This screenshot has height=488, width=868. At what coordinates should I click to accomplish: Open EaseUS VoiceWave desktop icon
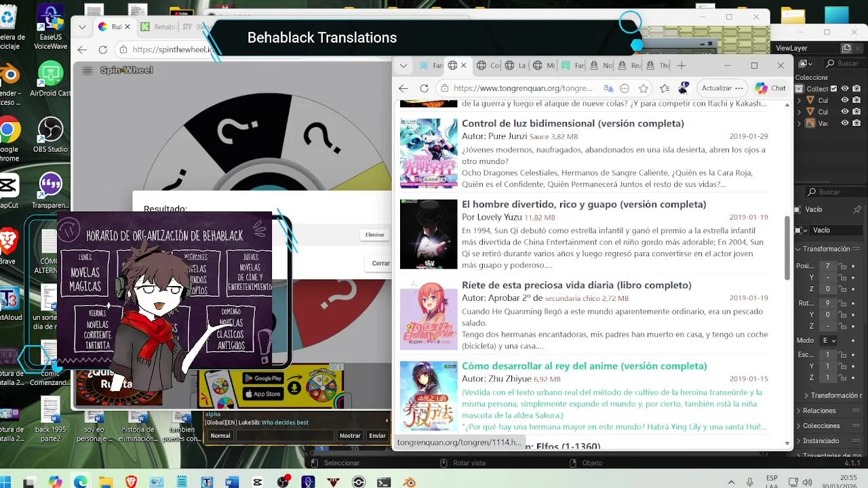tap(51, 28)
